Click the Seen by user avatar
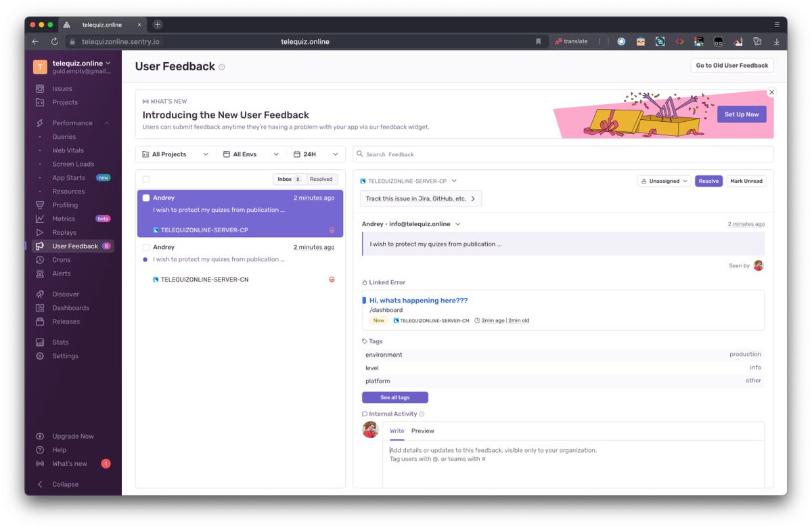812x528 pixels. [x=759, y=265]
